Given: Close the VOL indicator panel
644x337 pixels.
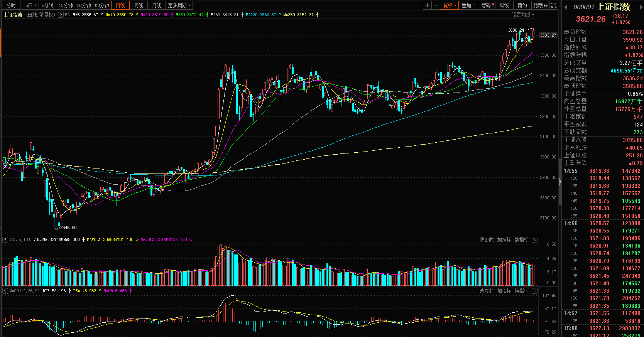Looking at the screenshot, I should (x=534, y=239).
